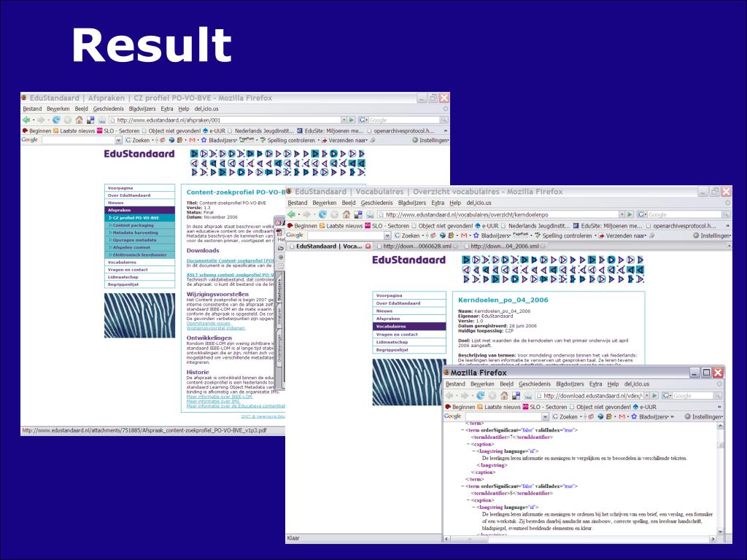This screenshot has width=747, height=560.
Task: Click del.icio.us checkered icon in bottom Firefox window
Action: pyautogui.click(x=516, y=395)
